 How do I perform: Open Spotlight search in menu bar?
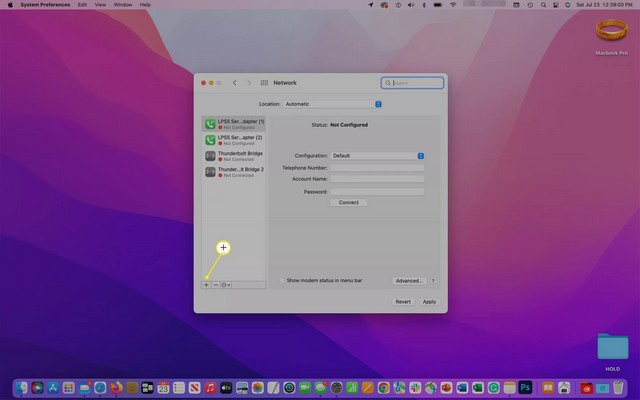543,5
